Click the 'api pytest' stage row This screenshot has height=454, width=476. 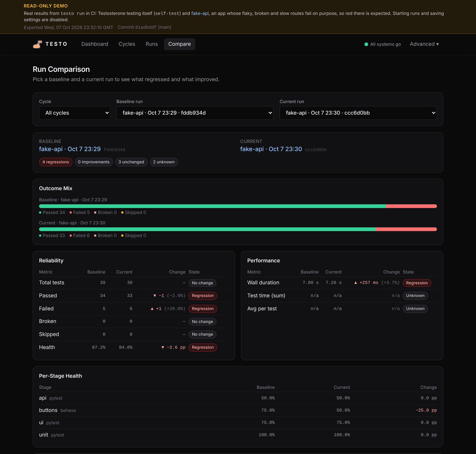tap(238, 398)
